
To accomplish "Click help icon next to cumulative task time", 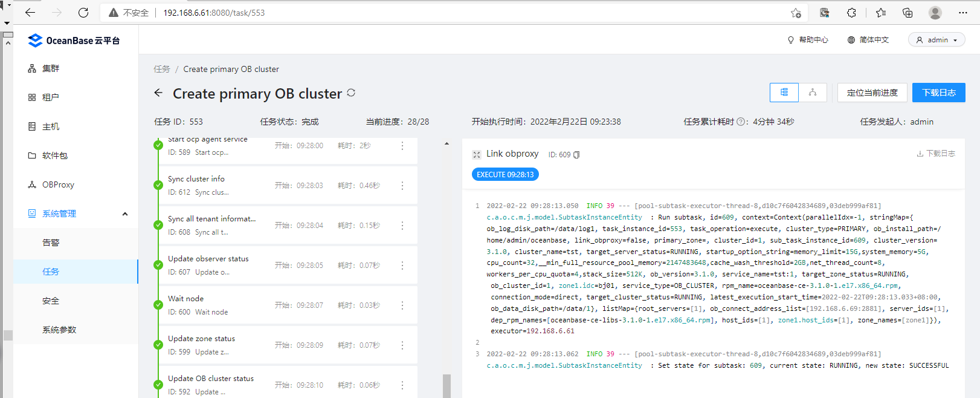I will coord(741,122).
